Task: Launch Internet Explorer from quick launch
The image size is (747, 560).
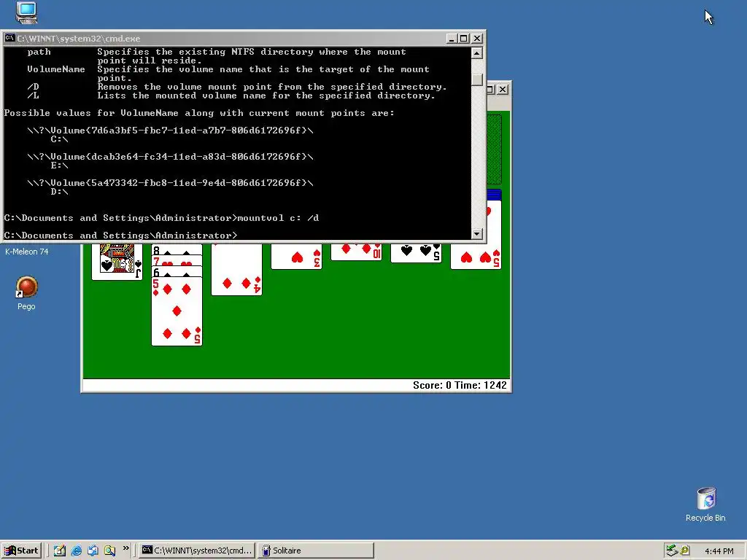Action: point(76,551)
